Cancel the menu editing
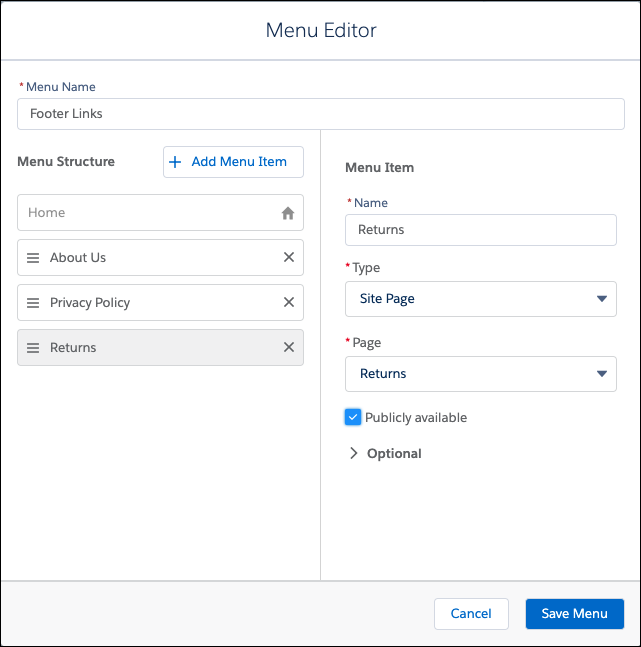641x647 pixels. point(471,614)
